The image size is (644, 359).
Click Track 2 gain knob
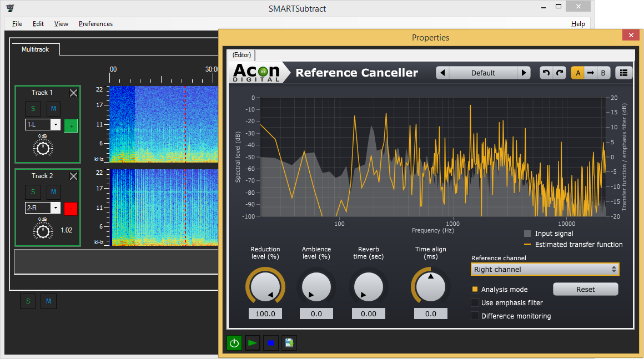click(43, 231)
